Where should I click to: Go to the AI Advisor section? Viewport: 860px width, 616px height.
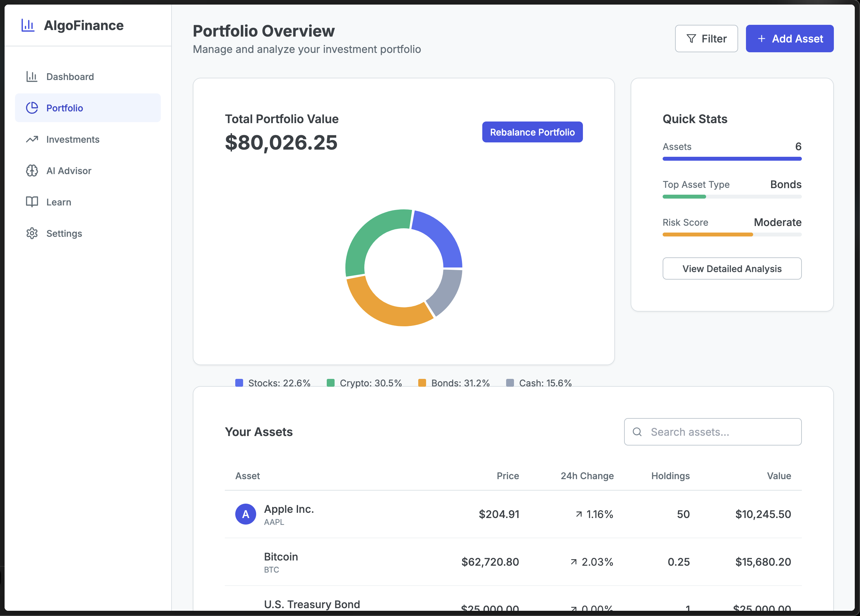[x=69, y=170]
